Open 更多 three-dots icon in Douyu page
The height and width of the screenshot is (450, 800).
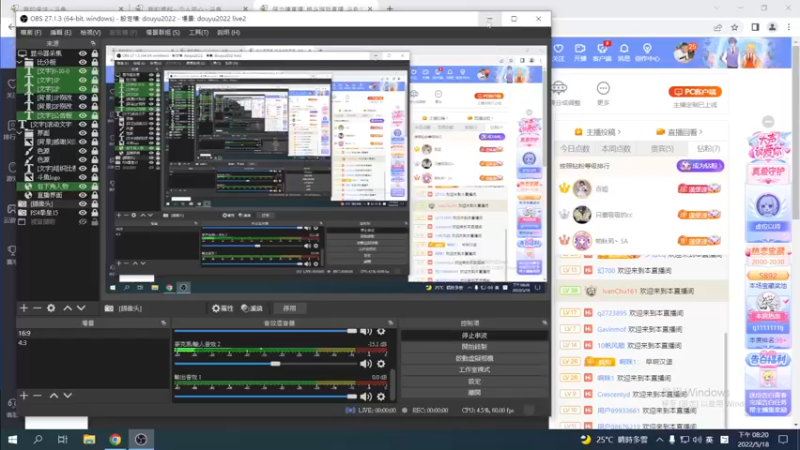pos(603,89)
